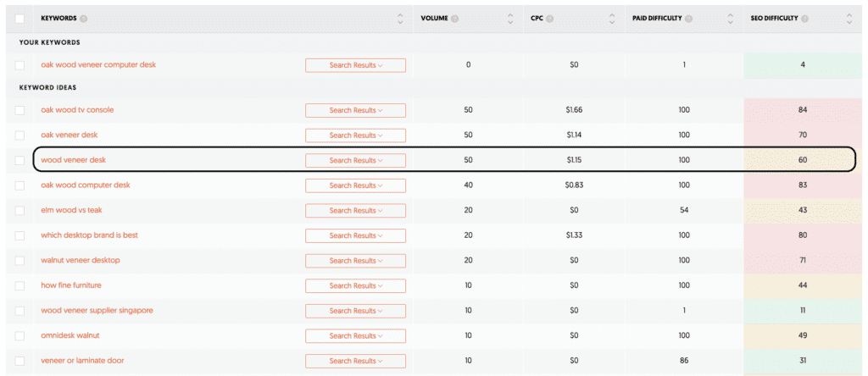Screen dimensions: 868x376
Task: Expand Search Results for elm wood vs teak
Action: point(355,211)
